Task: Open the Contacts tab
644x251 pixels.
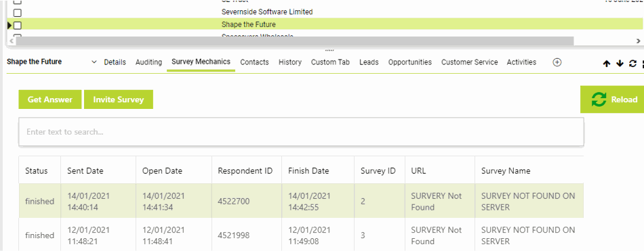Action: (255, 62)
